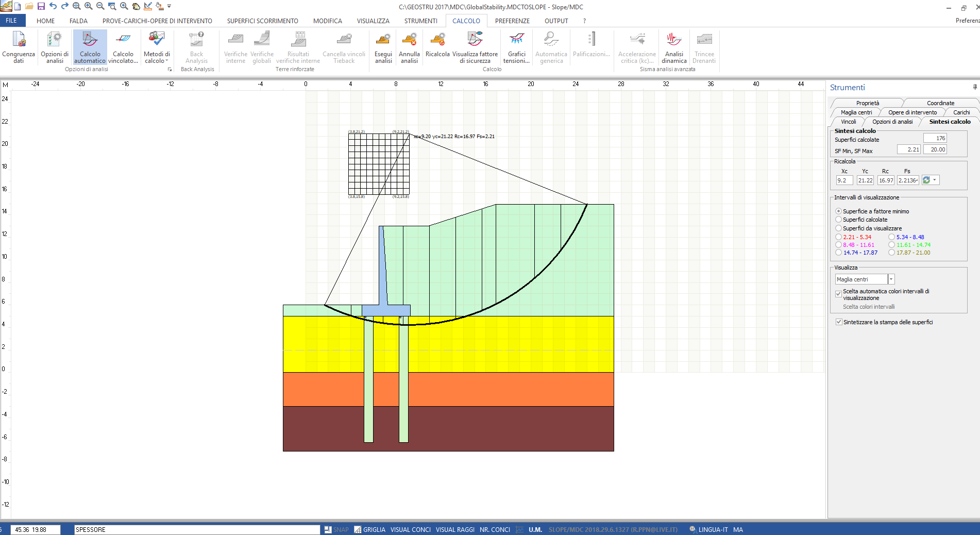
Task: Click NR. CONCI in status bar
Action: 495,529
